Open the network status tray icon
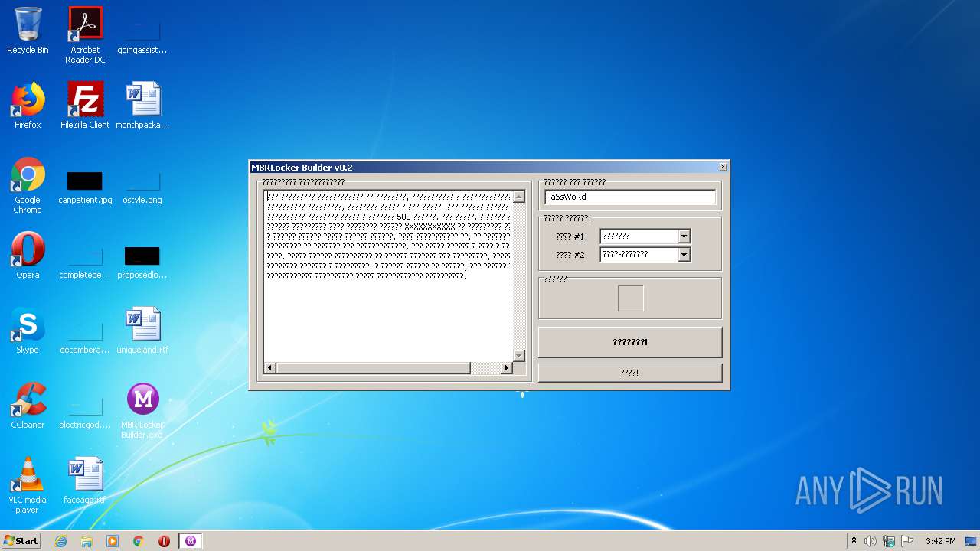 tap(889, 541)
